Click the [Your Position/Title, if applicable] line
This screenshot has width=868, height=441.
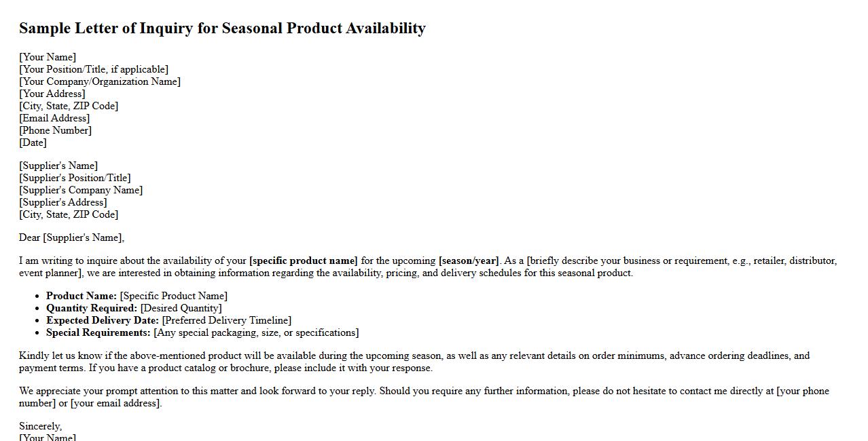point(94,69)
